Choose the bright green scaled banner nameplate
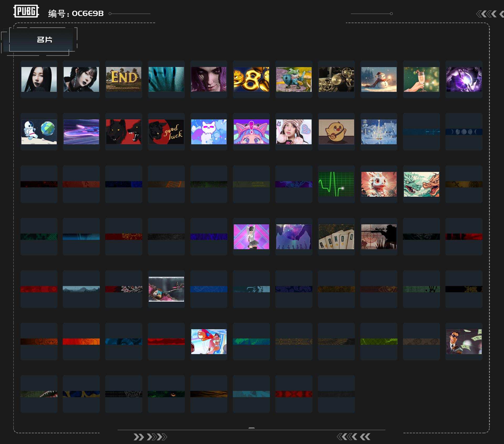This screenshot has width=504, height=444. pos(379,341)
